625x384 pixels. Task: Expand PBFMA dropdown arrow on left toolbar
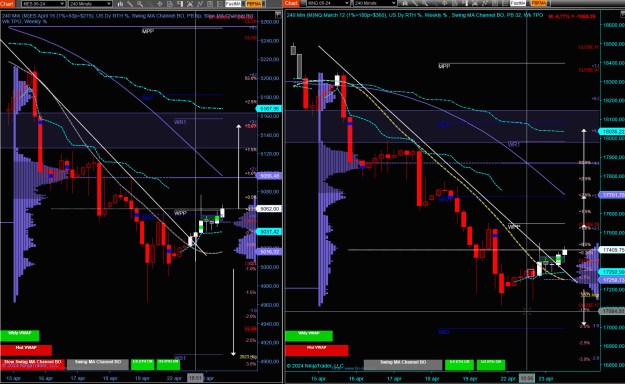point(263,4)
